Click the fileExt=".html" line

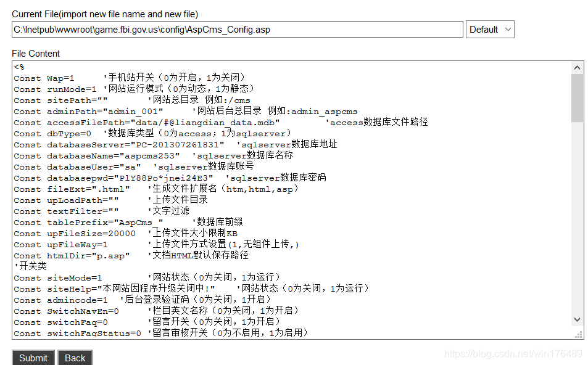(x=156, y=189)
